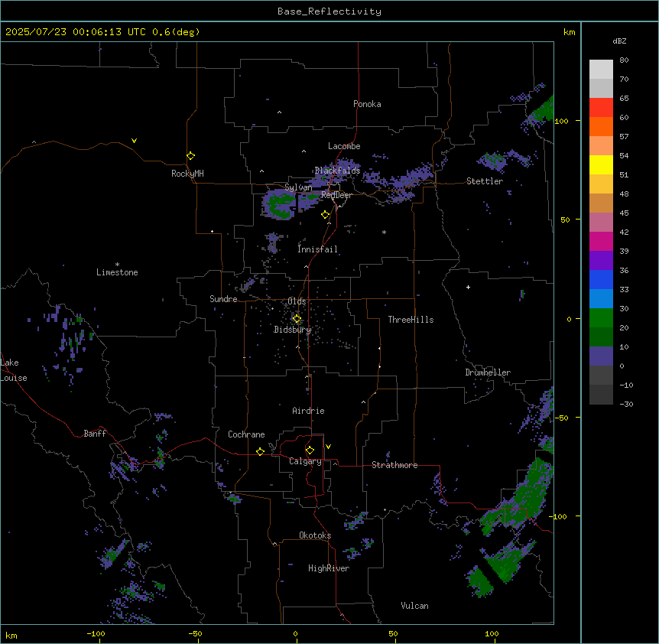Select the bright green band in dBZ legend
659x644 pixels.
click(x=601, y=318)
